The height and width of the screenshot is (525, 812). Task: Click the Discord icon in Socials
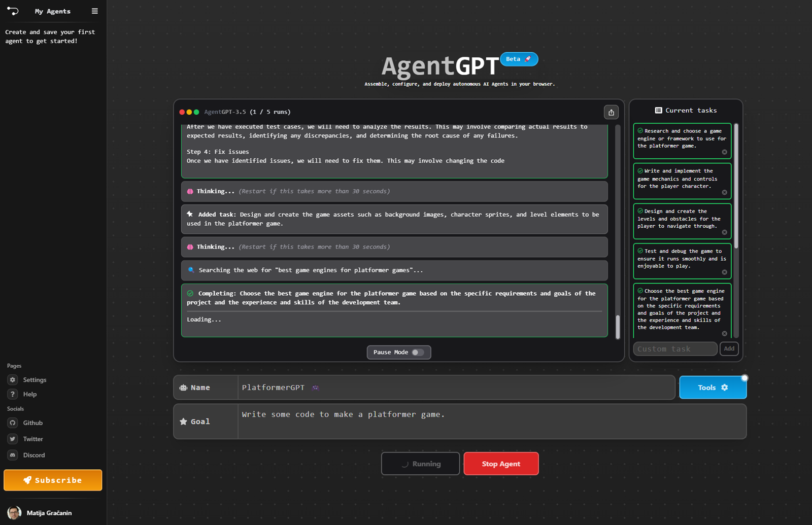tap(13, 455)
